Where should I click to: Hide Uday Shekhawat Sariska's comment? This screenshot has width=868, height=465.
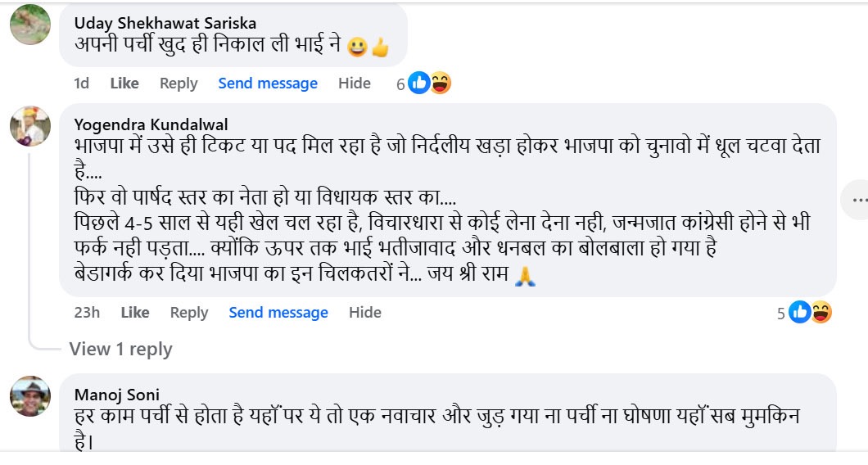pos(355,84)
